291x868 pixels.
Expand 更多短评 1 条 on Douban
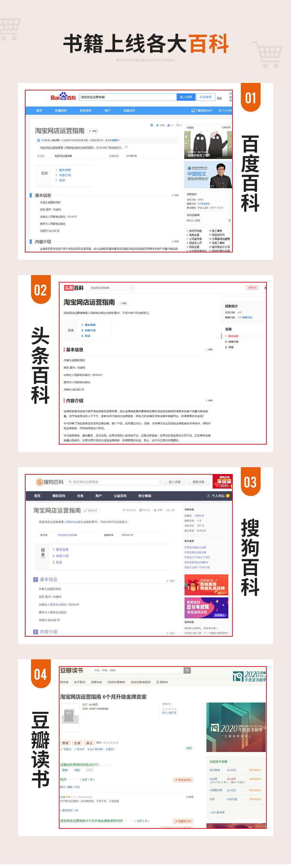coord(70,810)
